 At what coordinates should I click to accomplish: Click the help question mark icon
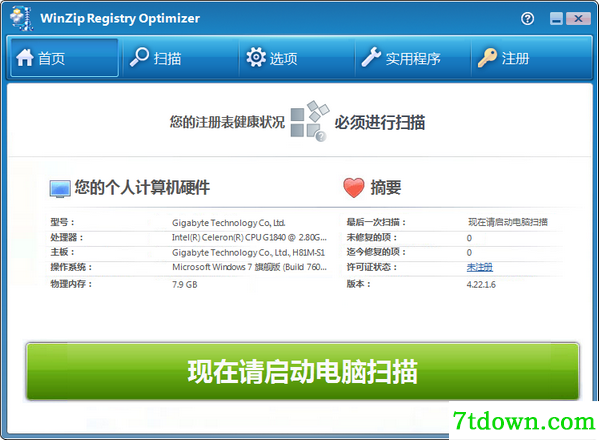click(528, 18)
